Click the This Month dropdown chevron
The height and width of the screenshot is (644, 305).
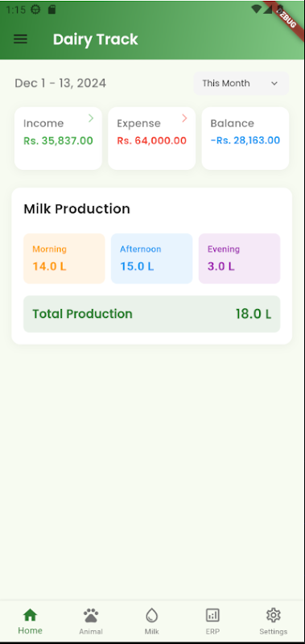coord(274,84)
